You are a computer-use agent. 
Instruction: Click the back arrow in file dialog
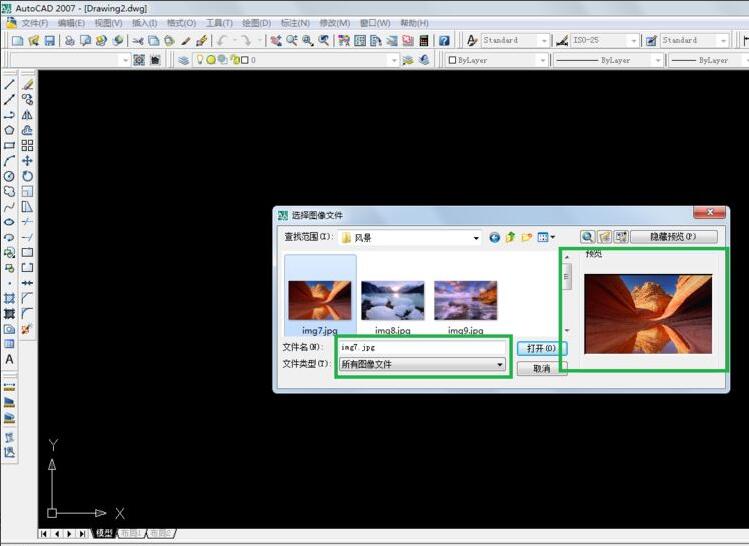(x=494, y=237)
